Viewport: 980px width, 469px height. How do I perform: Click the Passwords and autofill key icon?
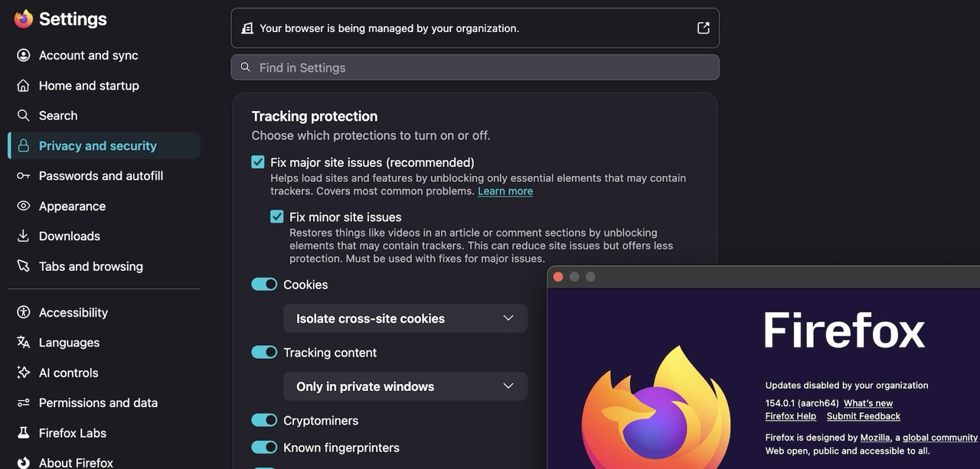(x=24, y=176)
